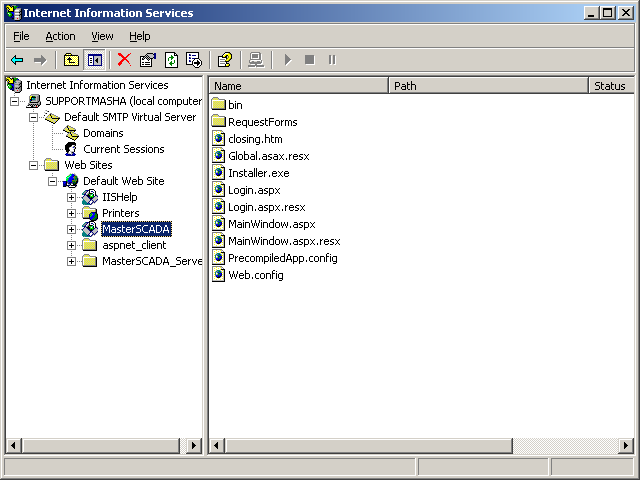The image size is (640, 480).
Task: Collapse the SUPPORTMASHA computer node
Action: 14,101
